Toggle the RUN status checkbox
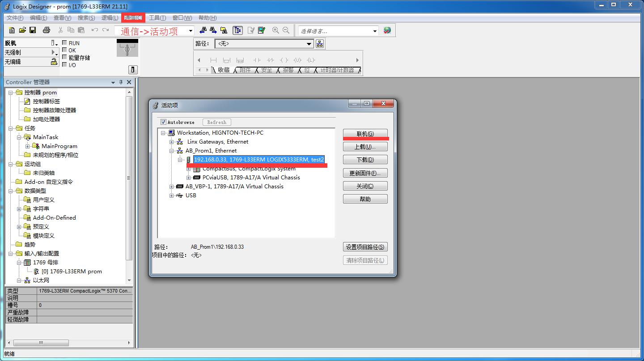 coord(64,42)
